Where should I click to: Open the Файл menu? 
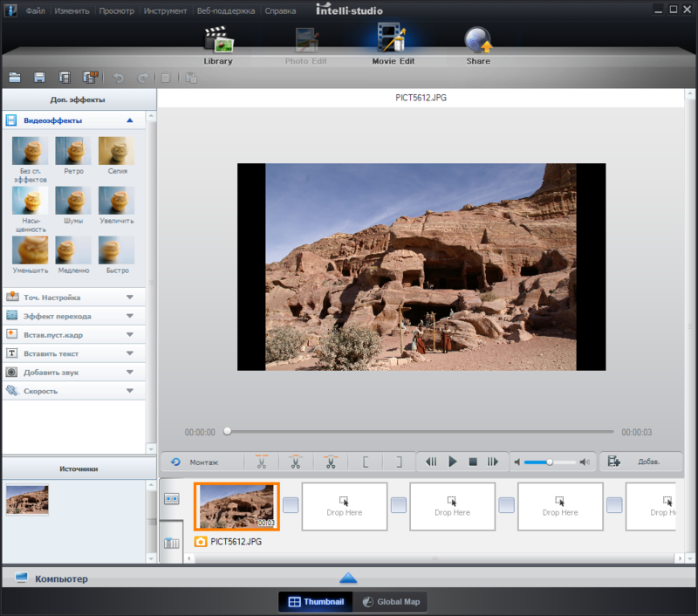[x=36, y=11]
